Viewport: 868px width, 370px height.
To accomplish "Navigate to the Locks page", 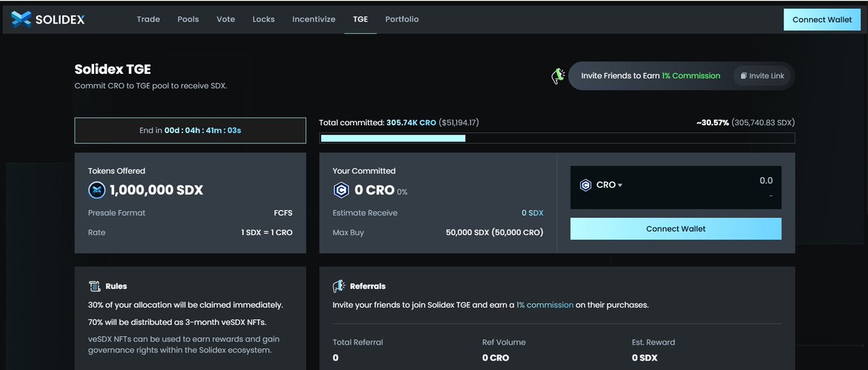I will (x=263, y=20).
